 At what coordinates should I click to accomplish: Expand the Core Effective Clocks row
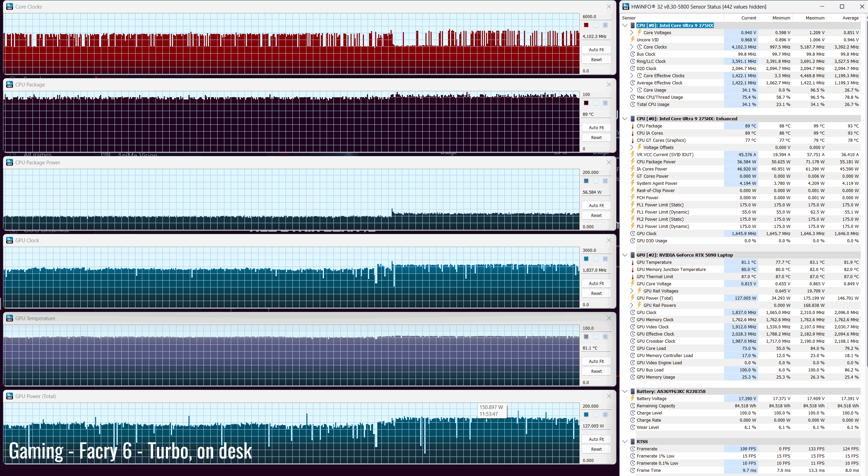click(632, 76)
